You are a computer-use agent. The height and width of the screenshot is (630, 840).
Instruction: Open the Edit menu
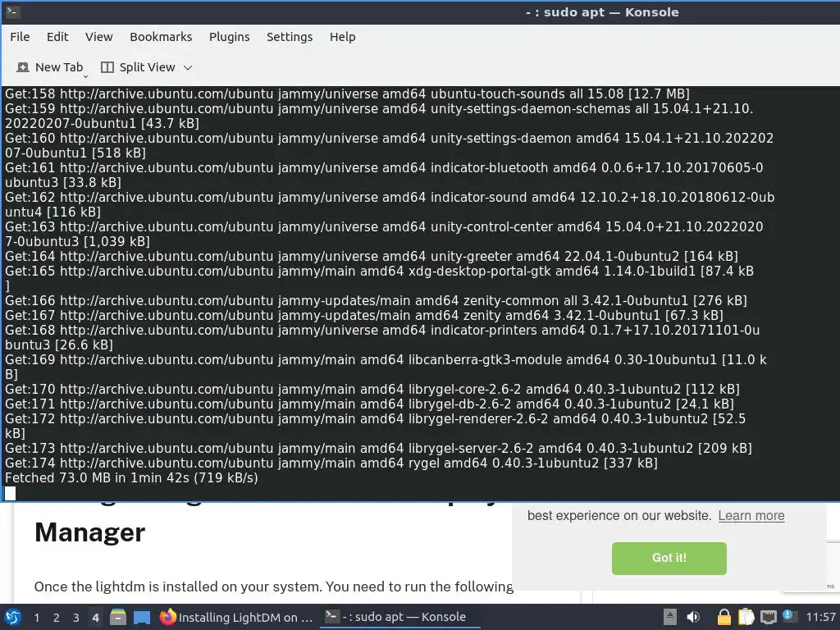(x=57, y=37)
